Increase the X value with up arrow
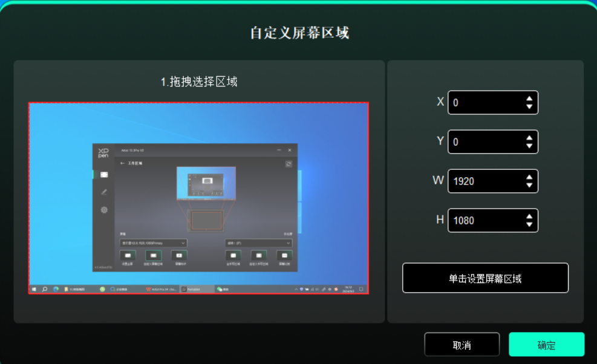 (x=529, y=99)
